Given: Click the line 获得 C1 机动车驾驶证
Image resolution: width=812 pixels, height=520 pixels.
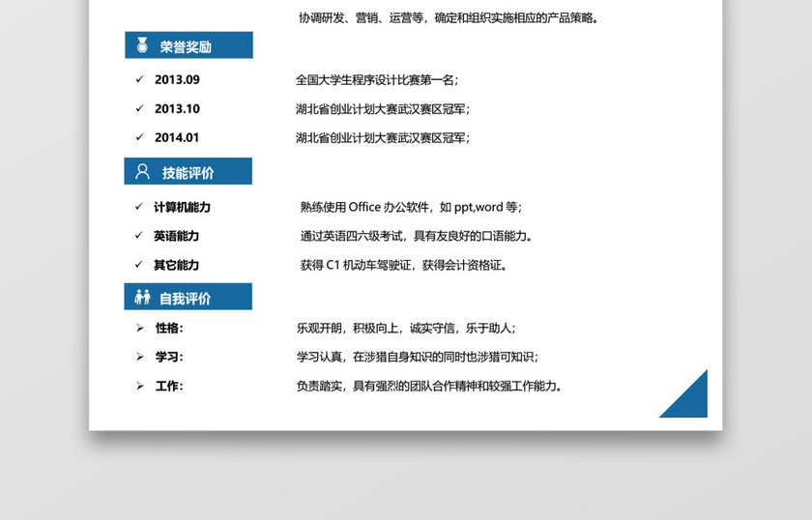Looking at the screenshot, I should pos(404,265).
